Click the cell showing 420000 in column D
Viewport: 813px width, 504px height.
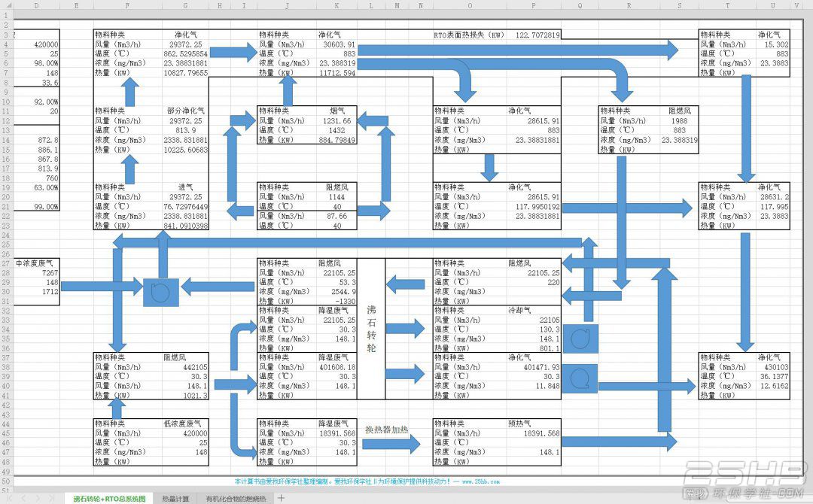[x=36, y=44]
